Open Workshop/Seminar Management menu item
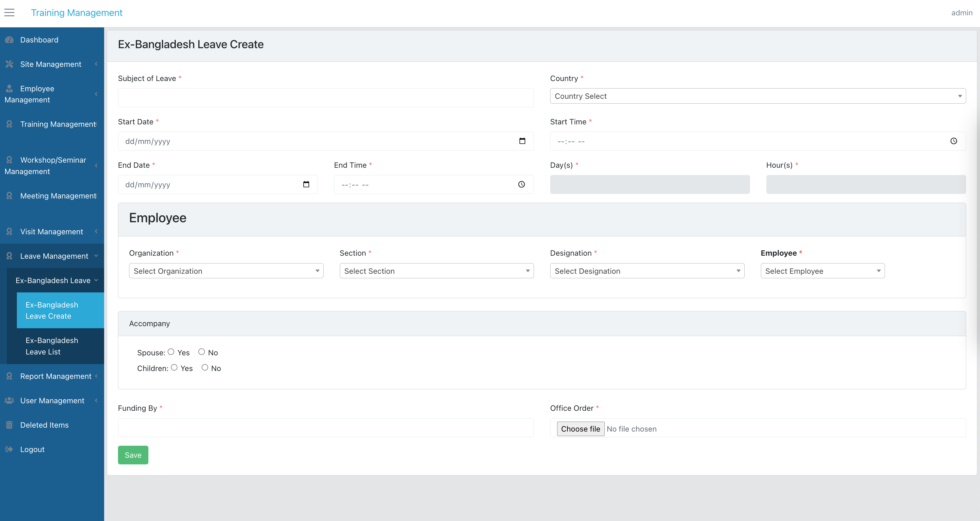Viewport: 980px width, 521px height. click(x=52, y=166)
